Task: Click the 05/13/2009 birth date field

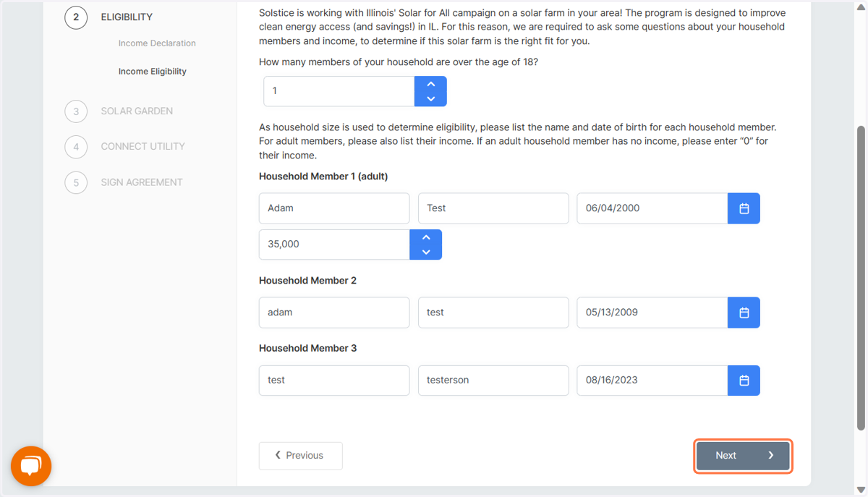Action: point(652,313)
